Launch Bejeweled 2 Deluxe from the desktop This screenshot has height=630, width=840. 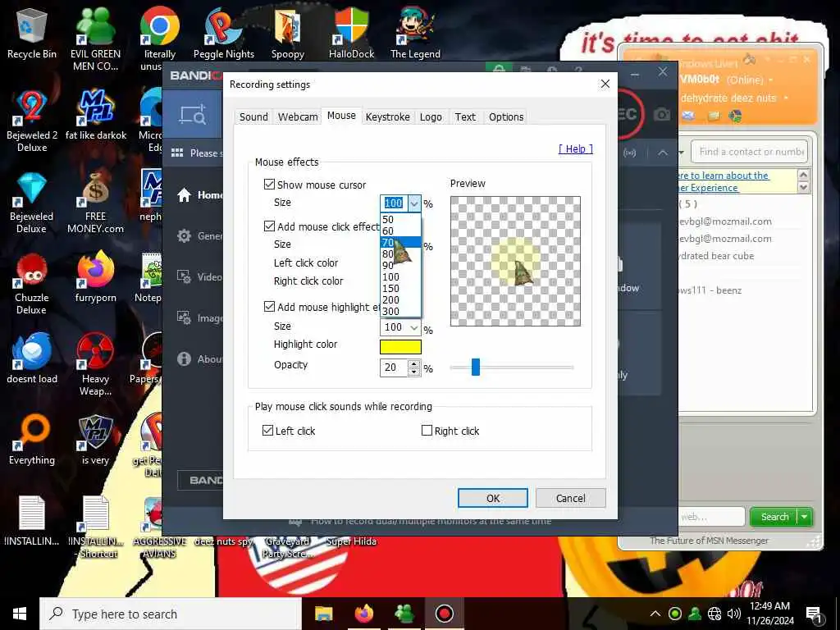[x=32, y=121]
